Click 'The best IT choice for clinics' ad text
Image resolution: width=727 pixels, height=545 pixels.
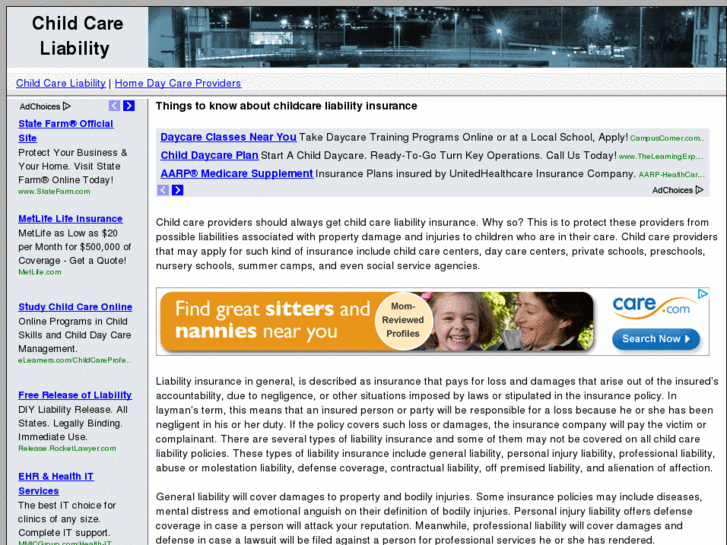(67, 519)
